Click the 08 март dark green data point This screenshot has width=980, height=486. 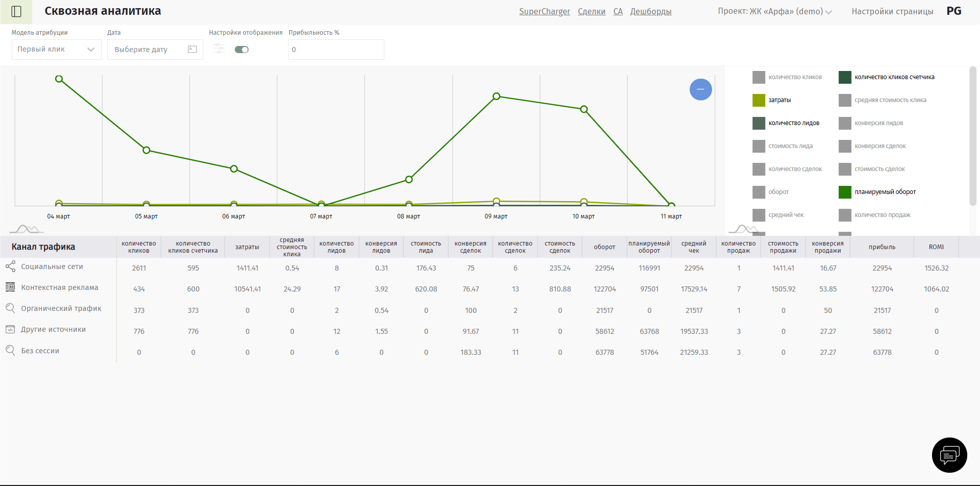[409, 179]
